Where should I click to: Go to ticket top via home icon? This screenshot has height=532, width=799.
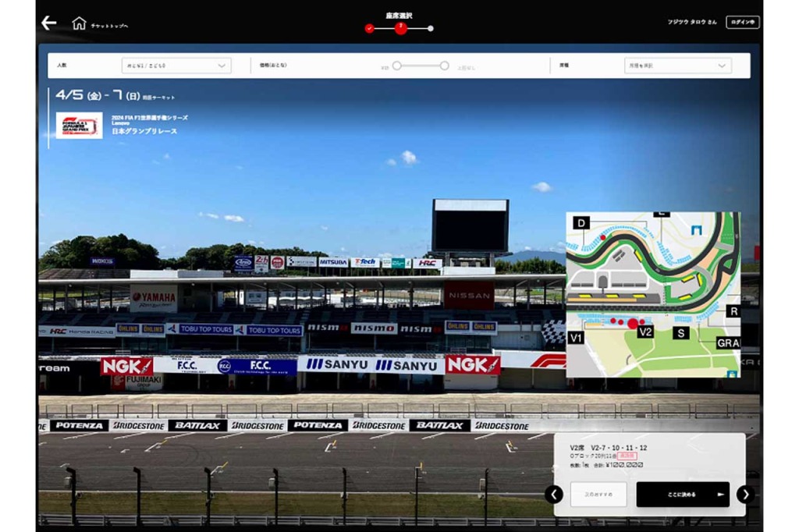[79, 23]
